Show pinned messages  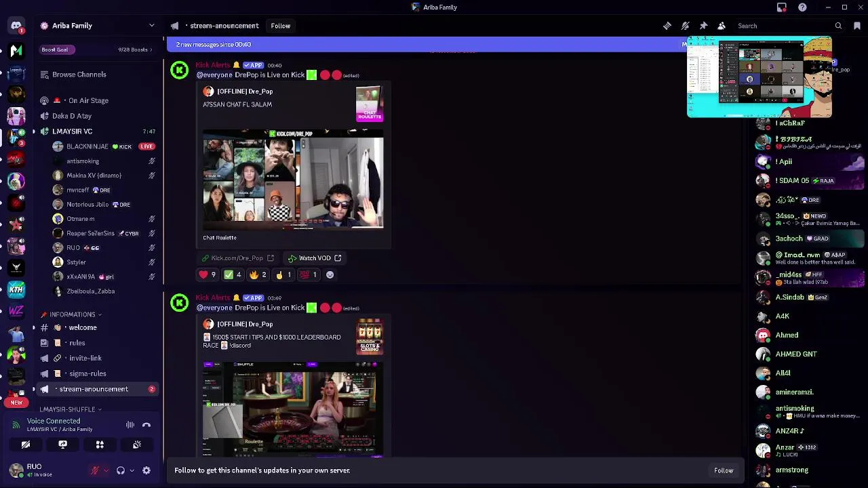coord(704,26)
